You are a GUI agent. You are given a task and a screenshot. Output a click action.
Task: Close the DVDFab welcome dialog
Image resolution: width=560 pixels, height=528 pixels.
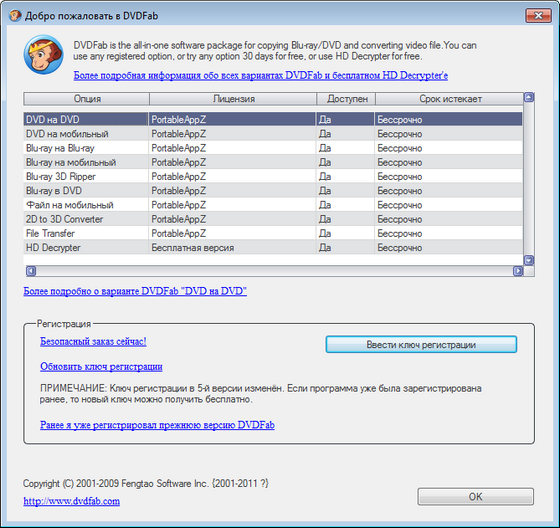[x=538, y=15]
